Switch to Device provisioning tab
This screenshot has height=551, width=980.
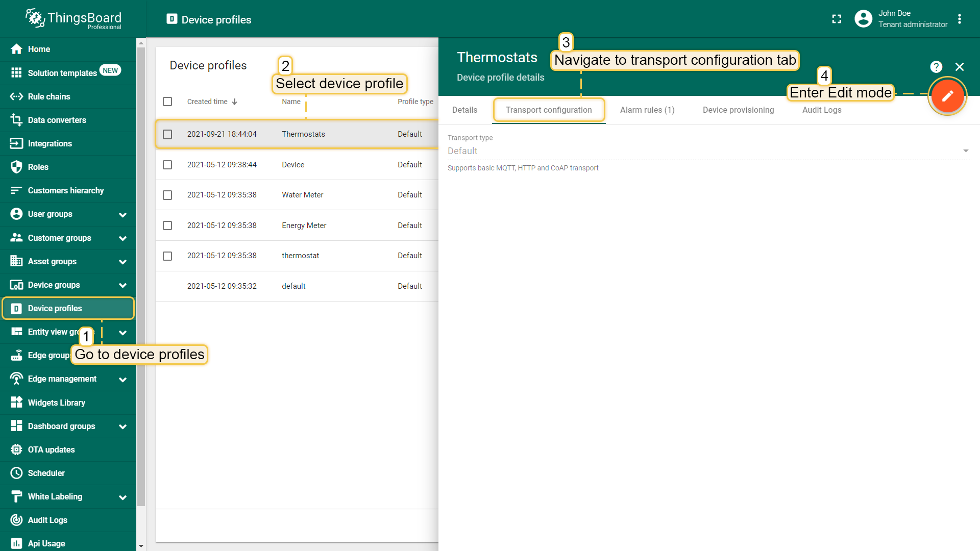tap(738, 110)
